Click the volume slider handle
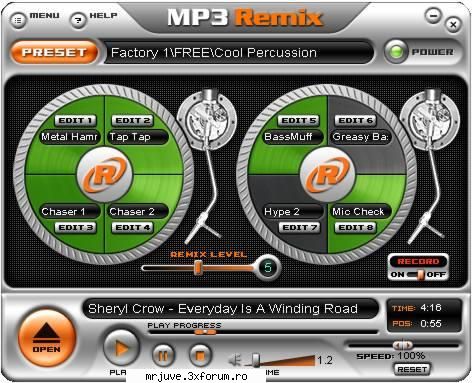The width and height of the screenshot is (473, 383). coord(255,360)
